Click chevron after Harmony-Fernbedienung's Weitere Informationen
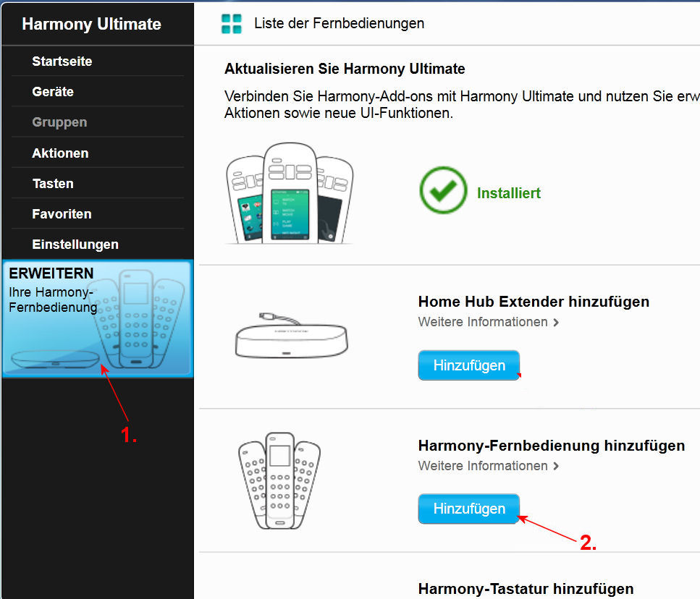The image size is (700, 599). [x=556, y=467]
